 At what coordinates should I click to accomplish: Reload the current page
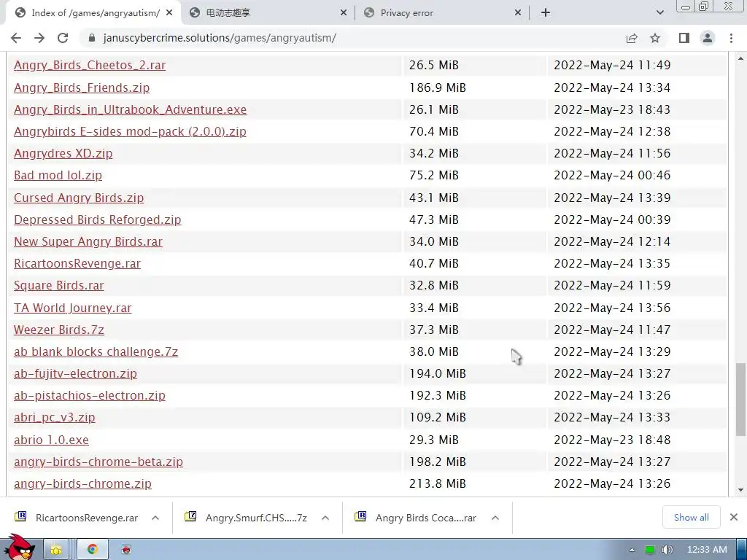point(63,38)
